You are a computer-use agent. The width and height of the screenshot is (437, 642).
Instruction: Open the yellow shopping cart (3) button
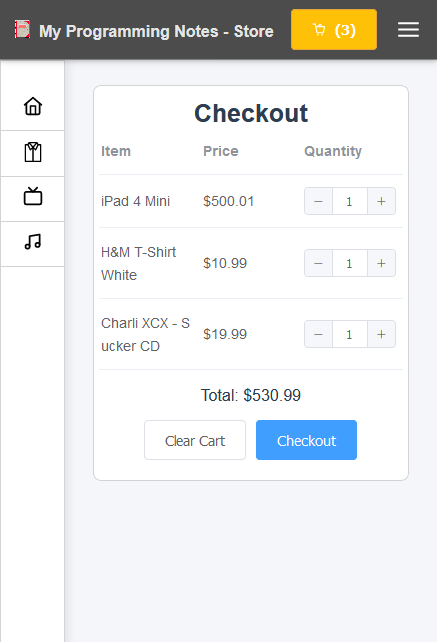tap(334, 29)
